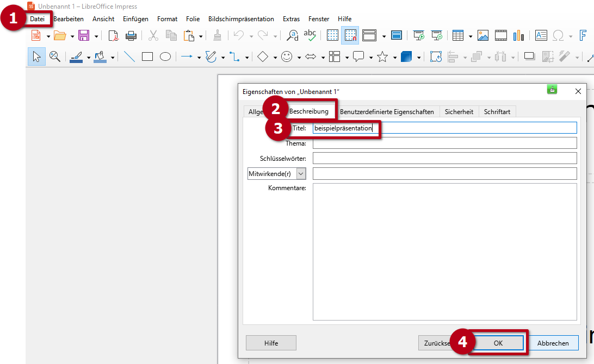Viewport: 594px width, 364px height.
Task: Switch to the Sicherheit tab
Action: point(459,112)
